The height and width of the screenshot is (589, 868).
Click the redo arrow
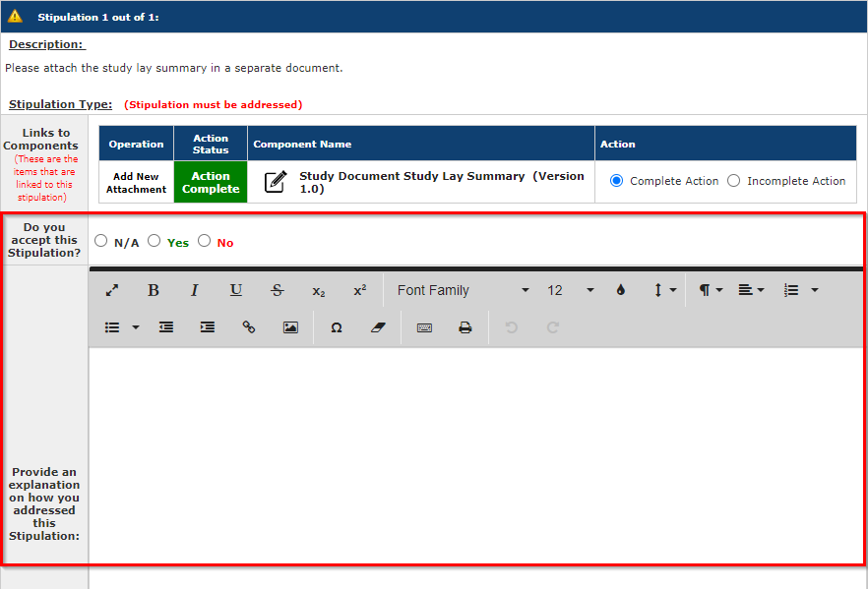(552, 327)
